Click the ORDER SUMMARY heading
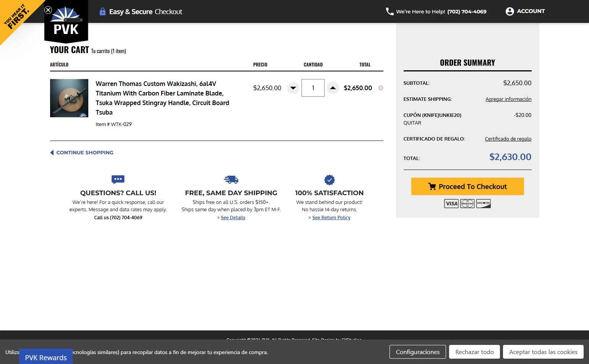Viewport: 589px width, 364px height. tap(467, 63)
